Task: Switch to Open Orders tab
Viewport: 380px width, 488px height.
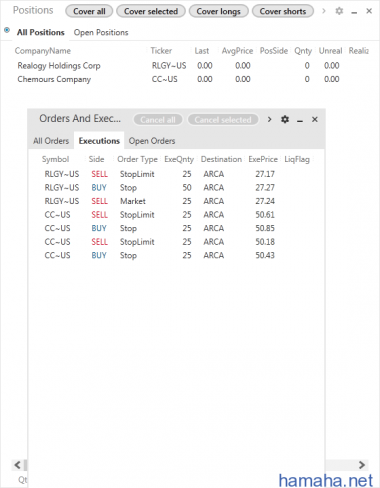Action: [152, 141]
